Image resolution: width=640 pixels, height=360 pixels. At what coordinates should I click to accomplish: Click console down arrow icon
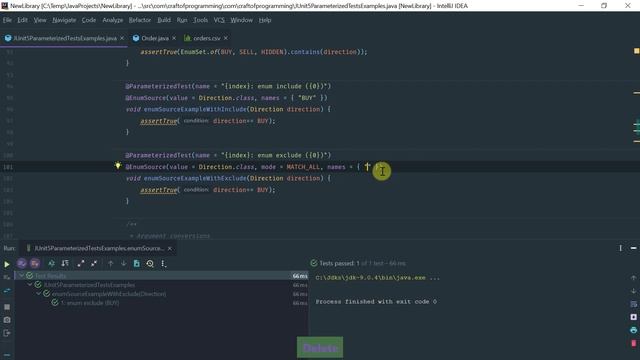pyautogui.click(x=633, y=291)
